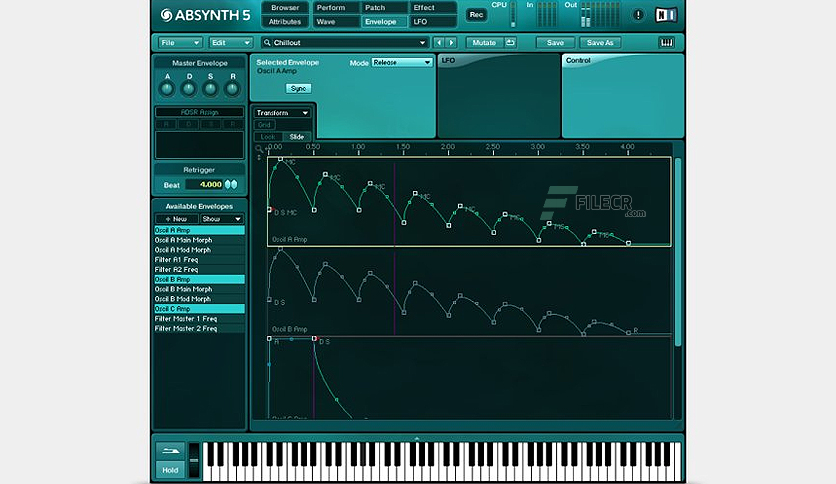Viewport: 836px width, 484px height.
Task: Select Filter A1 Freq envelope
Action: [x=199, y=260]
